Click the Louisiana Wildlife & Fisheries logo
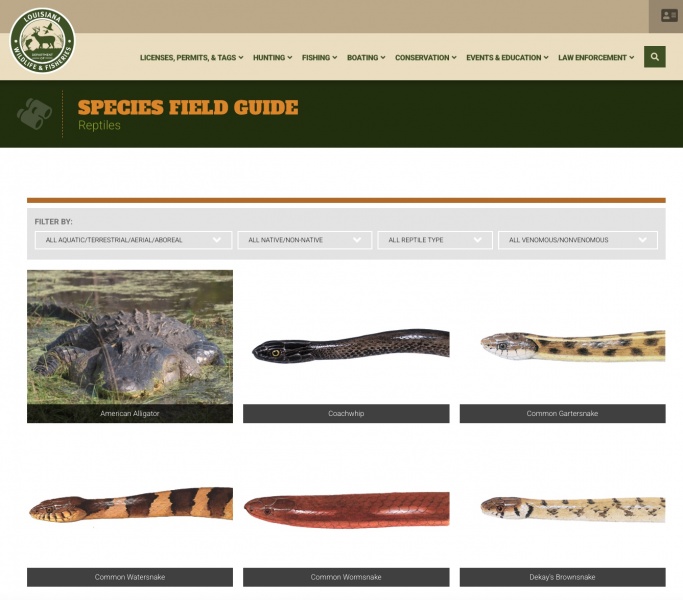Image resolution: width=683 pixels, height=600 pixels. pyautogui.click(x=42, y=41)
